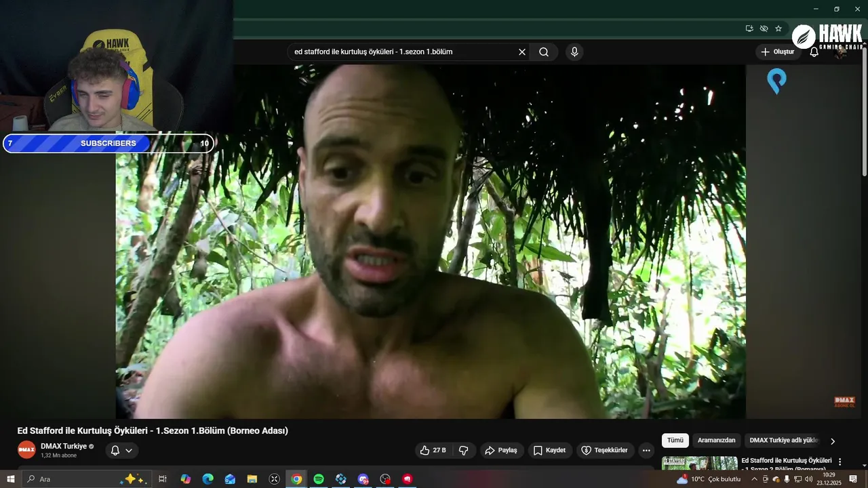868x488 pixels.
Task: Open the channel notification preference dropdown
Action: point(121,450)
